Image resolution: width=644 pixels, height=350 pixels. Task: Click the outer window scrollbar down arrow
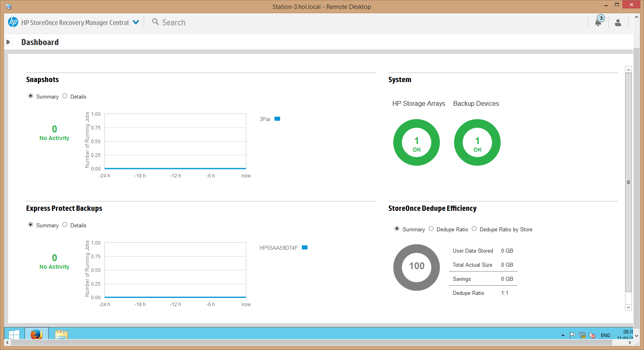636,336
